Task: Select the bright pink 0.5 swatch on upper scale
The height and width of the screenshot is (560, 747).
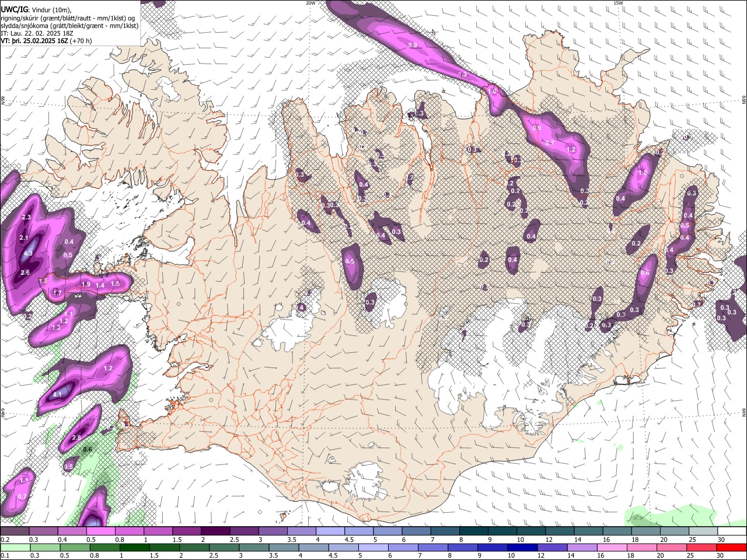Action: pyautogui.click(x=100, y=531)
